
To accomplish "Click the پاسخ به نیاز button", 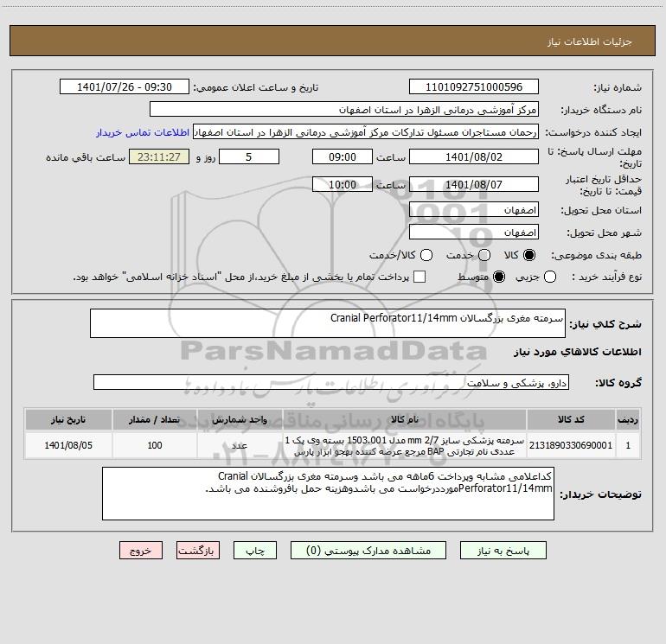I will pos(503,550).
